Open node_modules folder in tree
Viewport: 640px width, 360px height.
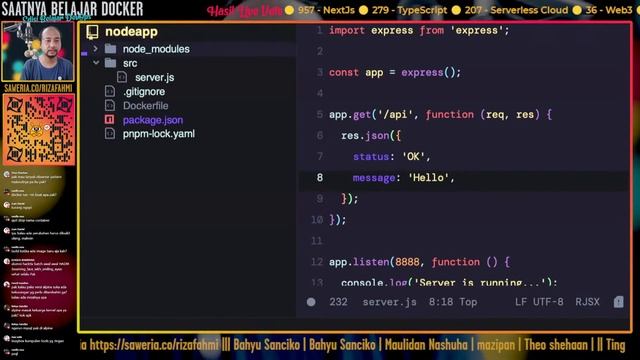[156, 49]
